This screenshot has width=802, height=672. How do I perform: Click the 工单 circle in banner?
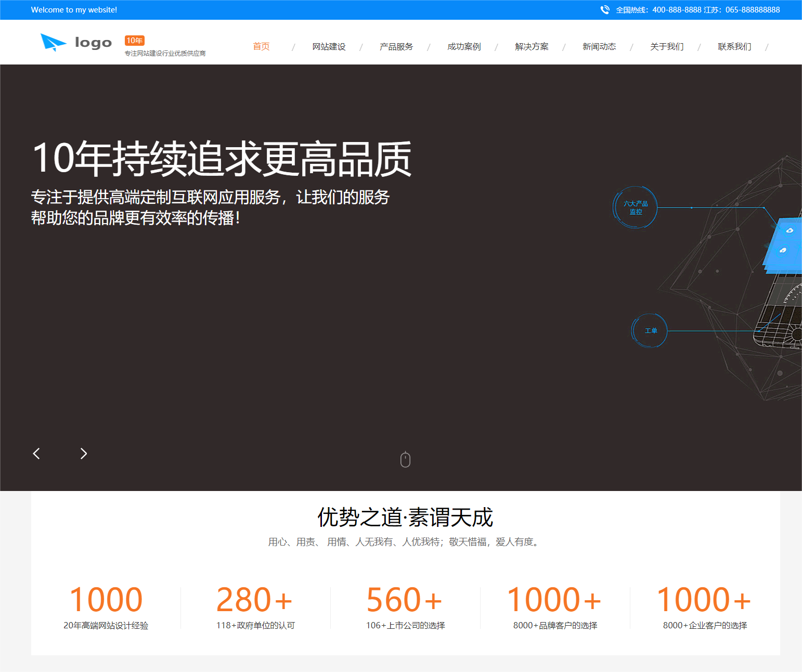(650, 331)
